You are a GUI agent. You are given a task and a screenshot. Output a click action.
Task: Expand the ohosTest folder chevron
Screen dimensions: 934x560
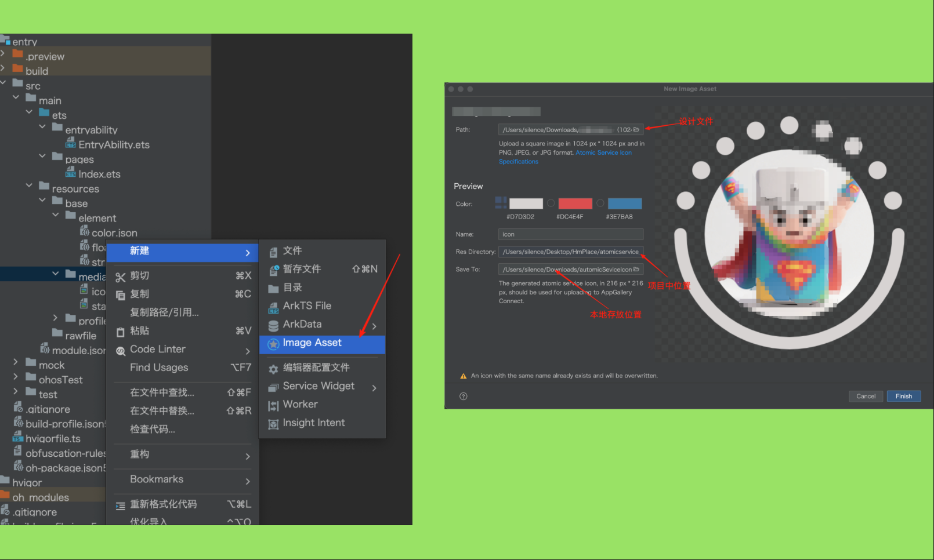(x=16, y=377)
